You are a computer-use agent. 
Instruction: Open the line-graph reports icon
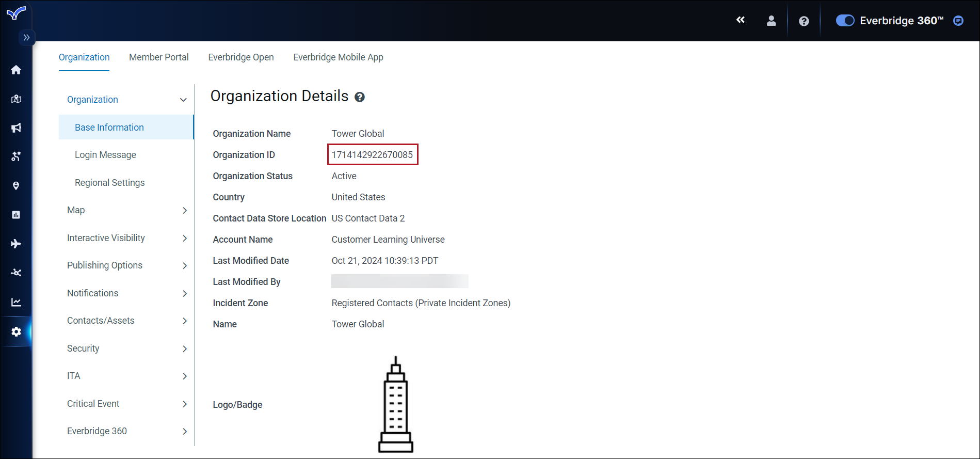pos(16,302)
